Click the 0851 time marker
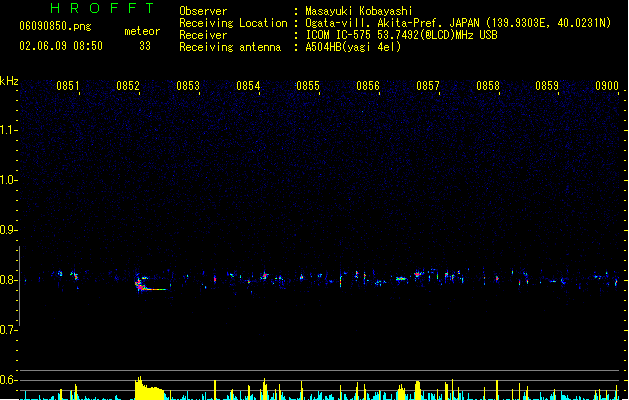 click(68, 86)
